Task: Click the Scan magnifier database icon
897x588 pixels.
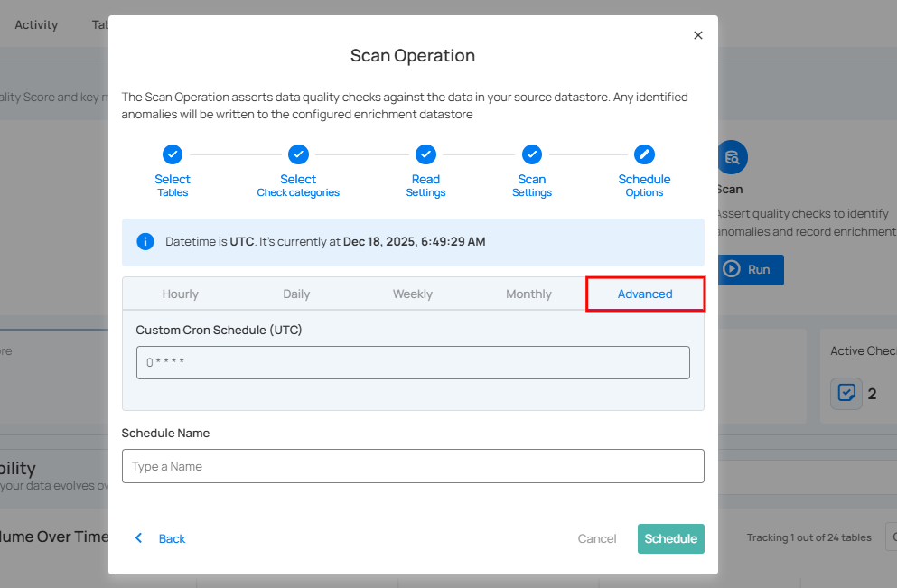Action: [x=732, y=157]
